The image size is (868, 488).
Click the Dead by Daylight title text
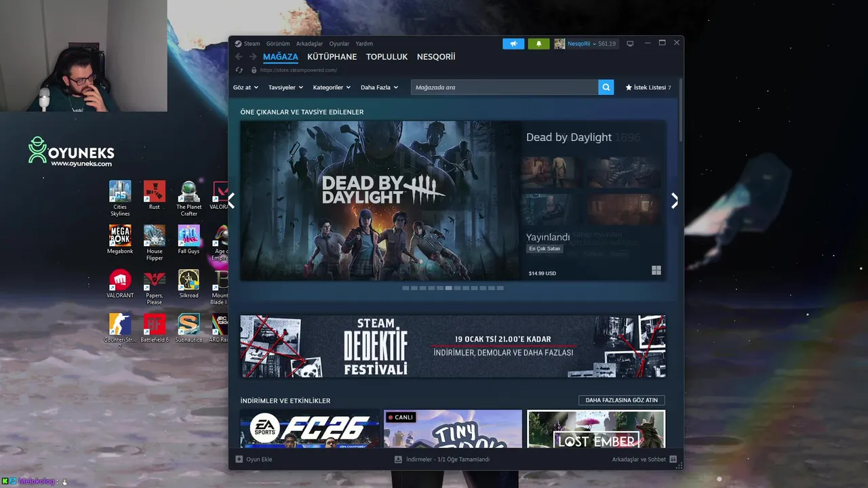569,137
